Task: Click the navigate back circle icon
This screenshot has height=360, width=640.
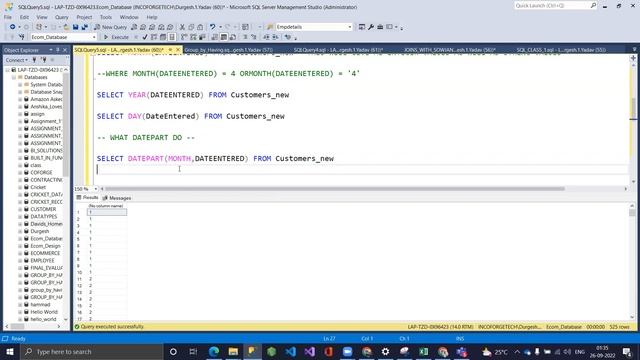Action: [x=12, y=27]
